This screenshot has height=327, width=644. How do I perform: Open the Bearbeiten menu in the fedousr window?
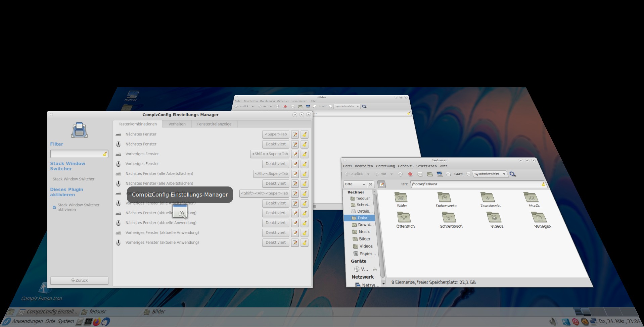coord(364,166)
